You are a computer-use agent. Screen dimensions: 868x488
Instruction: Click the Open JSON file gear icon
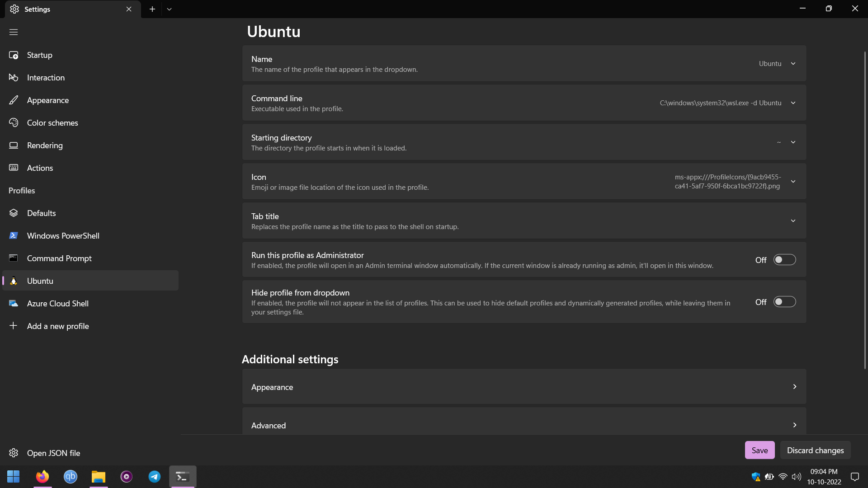click(14, 453)
